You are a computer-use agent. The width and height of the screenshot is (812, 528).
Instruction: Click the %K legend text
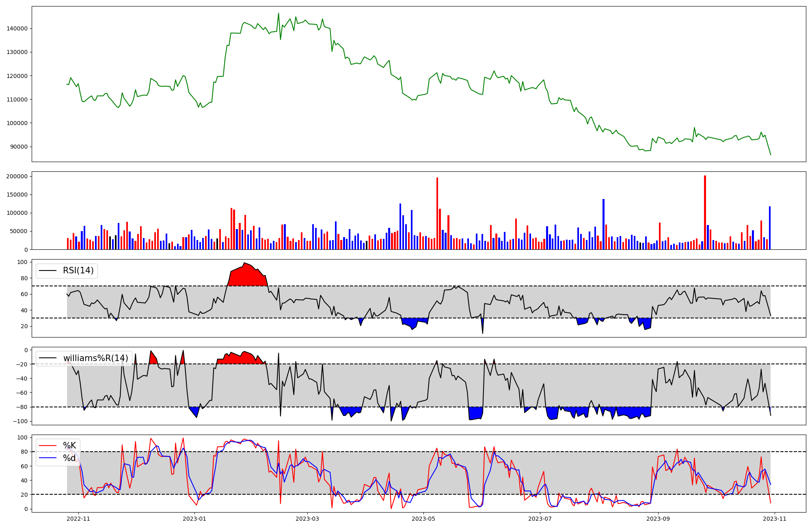point(69,446)
